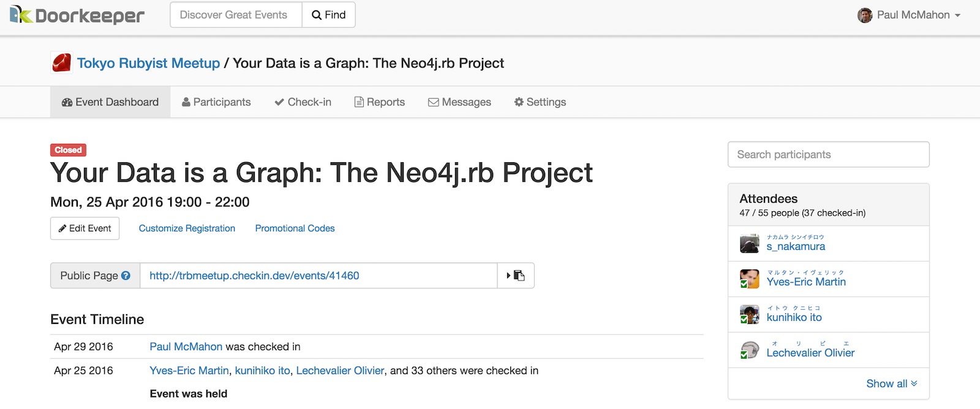
Task: Open Lechevalier Olivier link in timeline
Action: pos(340,370)
